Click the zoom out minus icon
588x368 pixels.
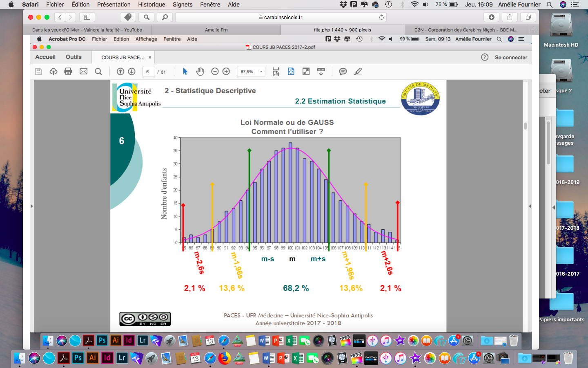tap(215, 72)
